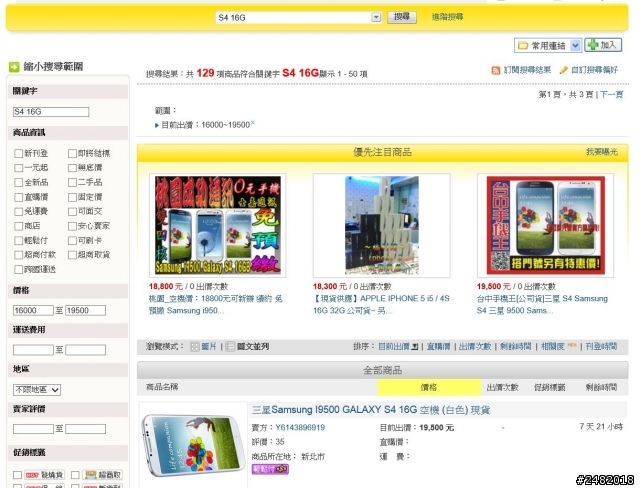Remove the 16000~19500 price filter
The image size is (640, 488).
tap(252, 122)
